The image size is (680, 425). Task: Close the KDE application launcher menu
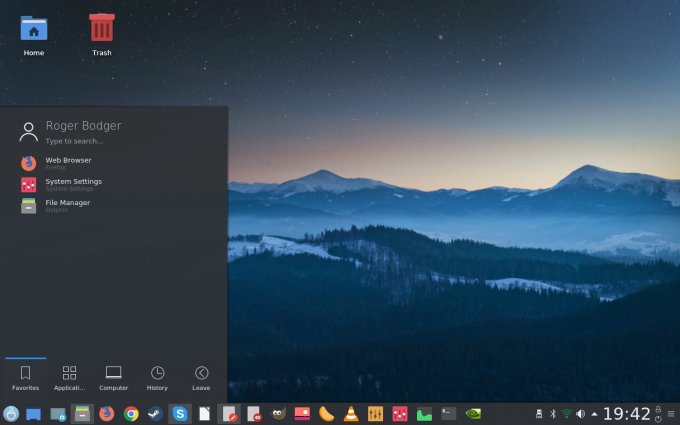tap(11, 413)
